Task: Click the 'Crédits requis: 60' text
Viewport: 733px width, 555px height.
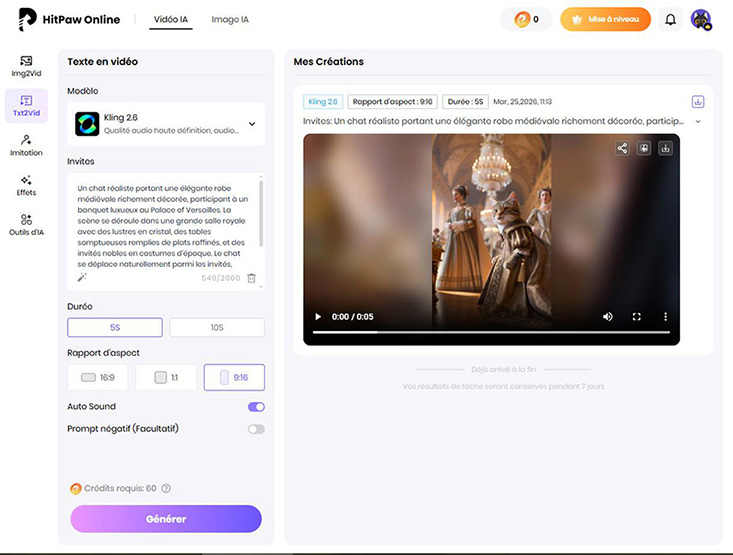Action: (x=120, y=488)
